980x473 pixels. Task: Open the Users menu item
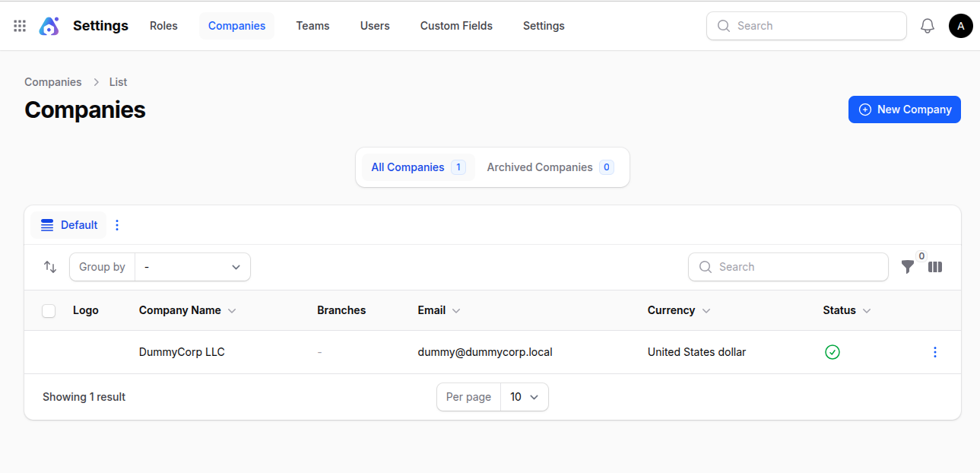375,26
